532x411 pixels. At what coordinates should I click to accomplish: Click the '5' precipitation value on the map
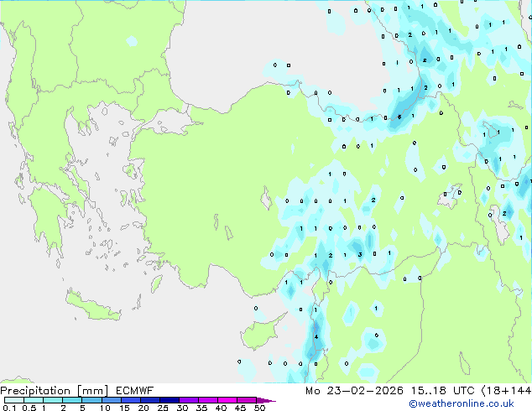click(399, 117)
